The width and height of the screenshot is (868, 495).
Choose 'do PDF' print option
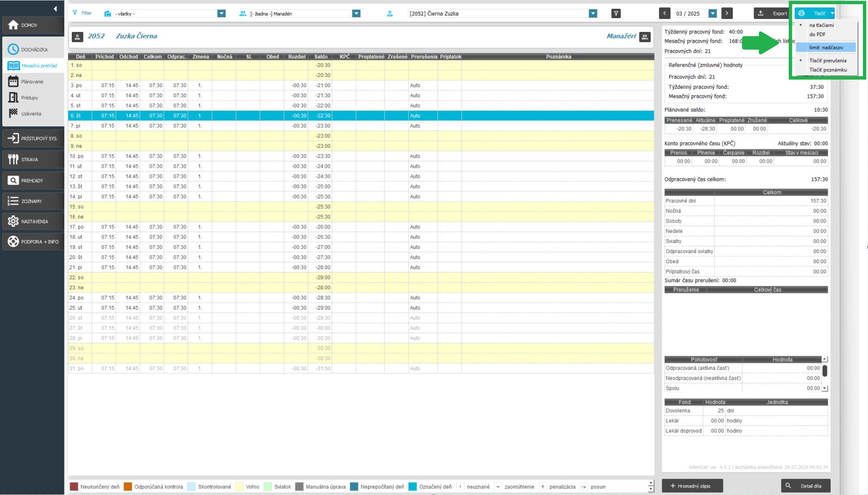click(x=817, y=34)
